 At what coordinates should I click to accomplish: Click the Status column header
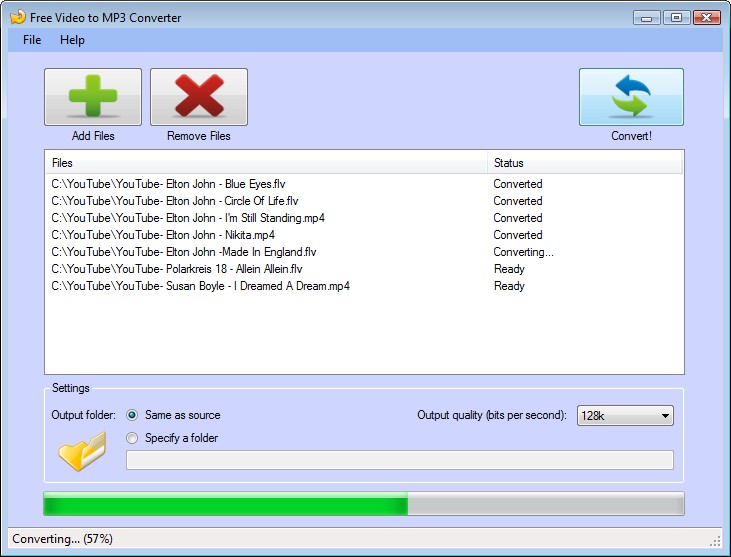[x=585, y=163]
